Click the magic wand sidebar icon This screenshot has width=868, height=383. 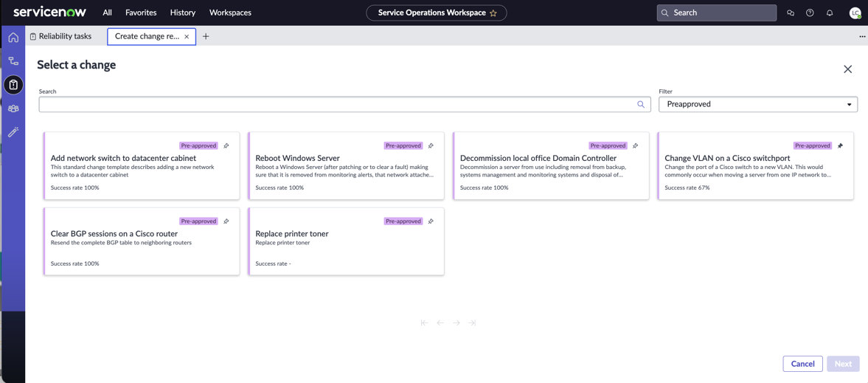coord(13,132)
